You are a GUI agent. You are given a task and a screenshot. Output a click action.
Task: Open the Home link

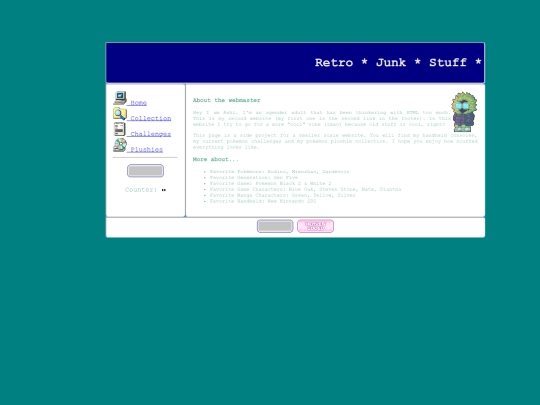[x=138, y=103]
